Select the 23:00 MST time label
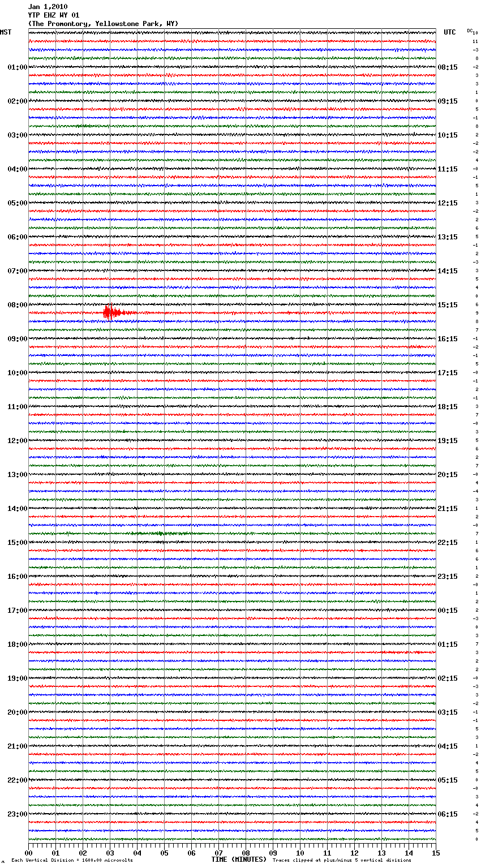 point(18,814)
